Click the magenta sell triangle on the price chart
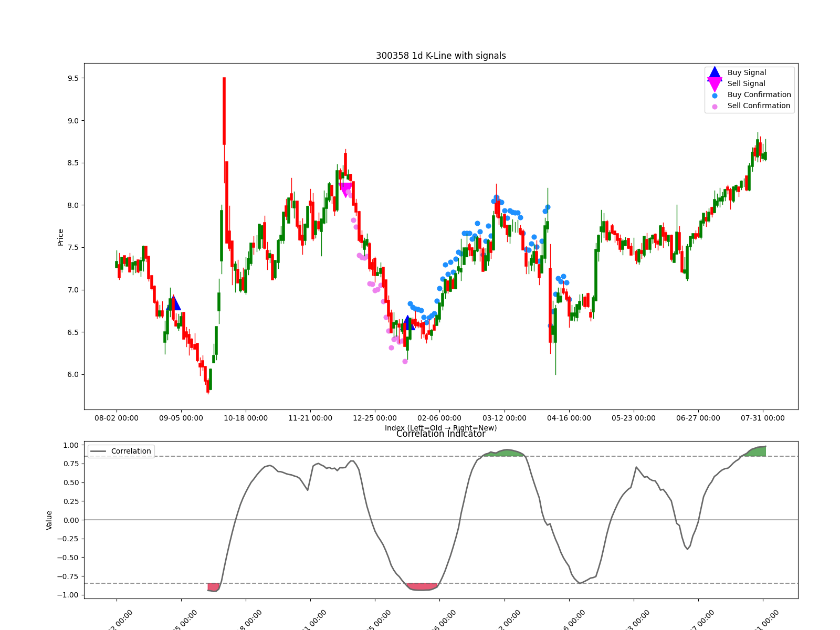This screenshot has width=840, height=630. pyautogui.click(x=345, y=190)
